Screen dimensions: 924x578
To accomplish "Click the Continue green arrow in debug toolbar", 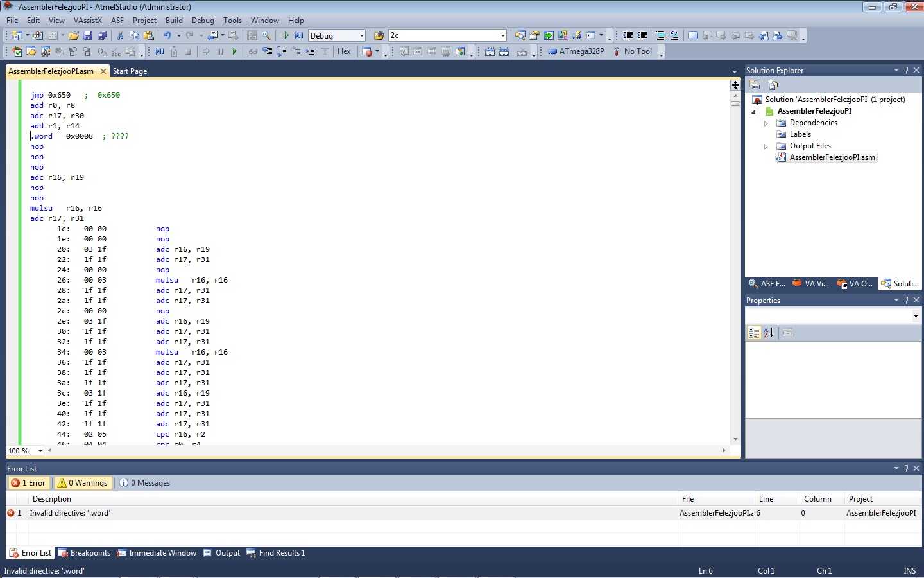I will click(x=235, y=51).
